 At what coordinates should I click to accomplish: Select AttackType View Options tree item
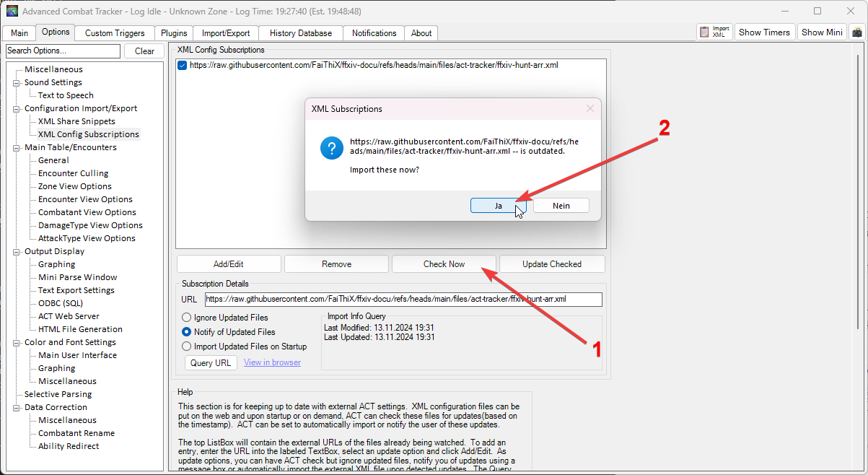tap(87, 238)
